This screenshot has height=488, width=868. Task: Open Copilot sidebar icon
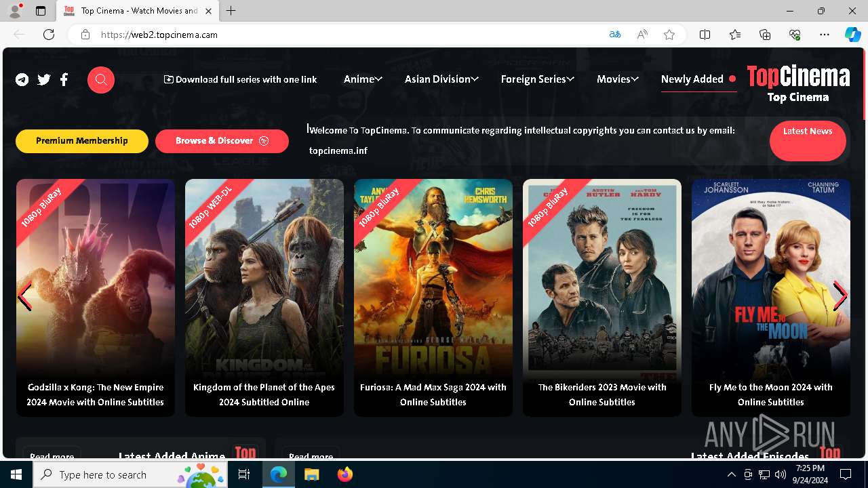click(852, 35)
